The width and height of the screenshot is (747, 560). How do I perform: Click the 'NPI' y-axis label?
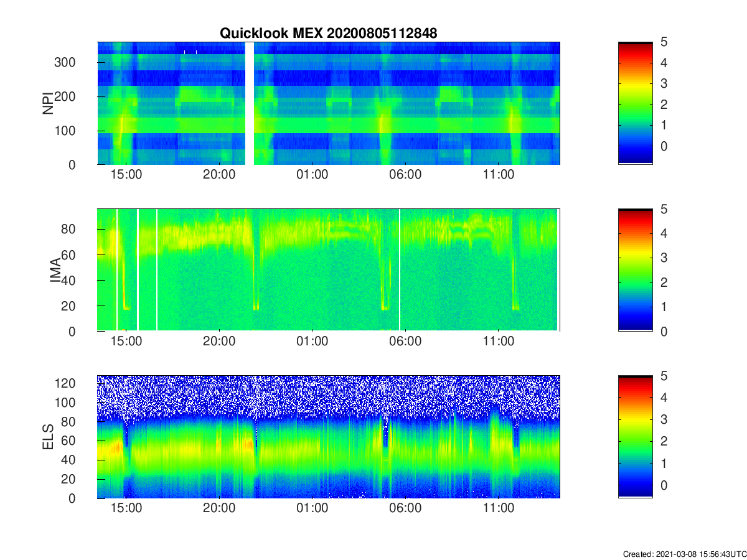coord(48,103)
